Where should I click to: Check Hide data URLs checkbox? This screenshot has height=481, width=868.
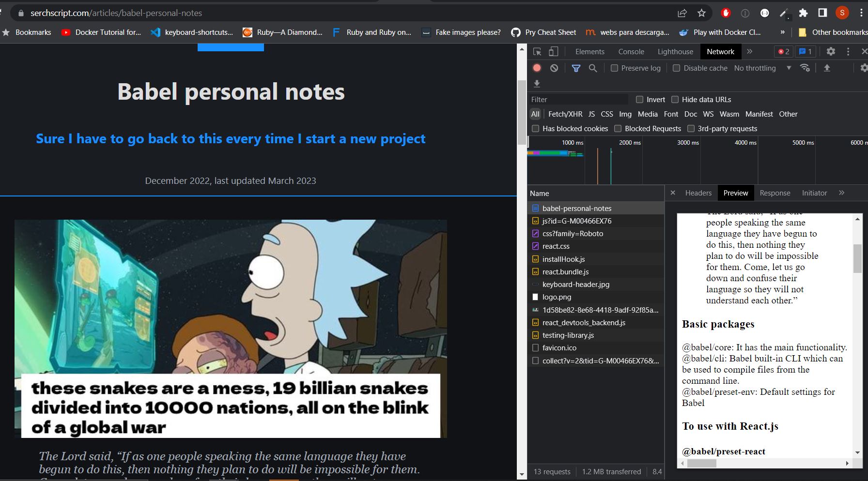pyautogui.click(x=675, y=100)
